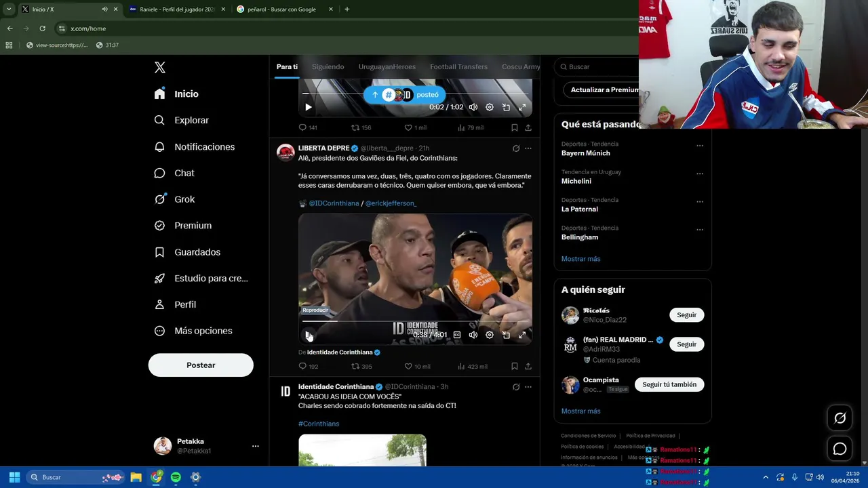Open the @erickjefferson_ mention link
Image resolution: width=868 pixels, height=488 pixels.
pos(391,203)
